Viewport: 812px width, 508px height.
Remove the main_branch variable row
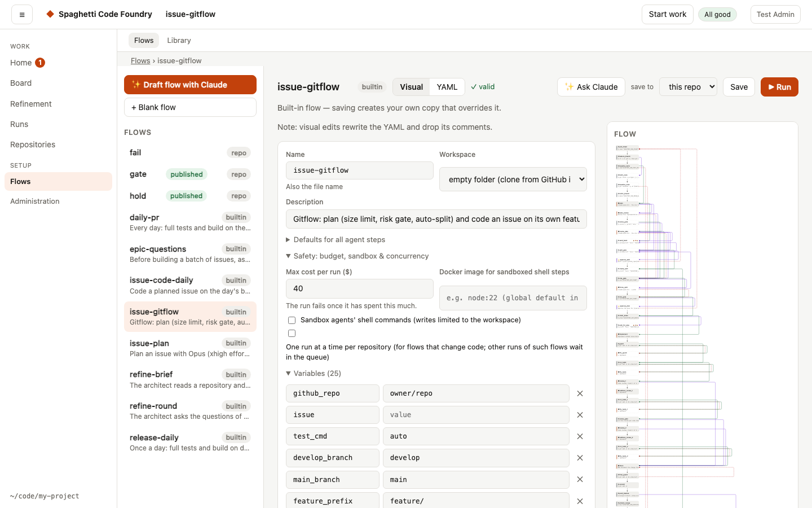tap(580, 479)
